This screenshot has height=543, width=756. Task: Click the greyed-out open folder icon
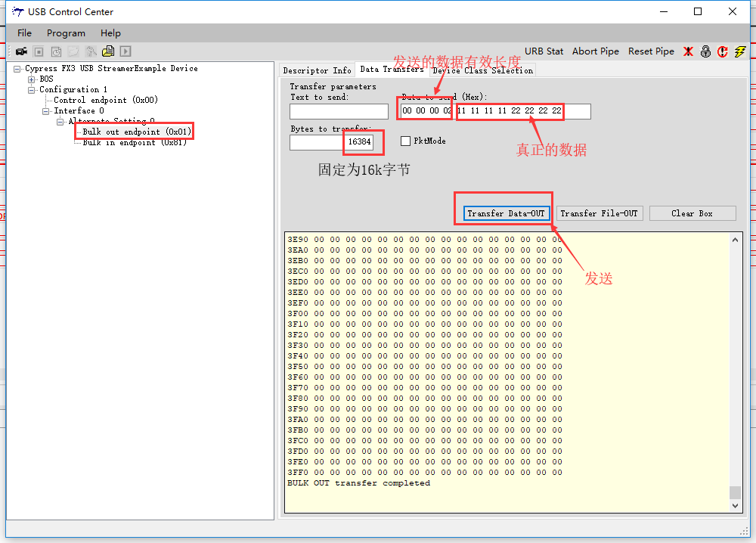click(73, 51)
